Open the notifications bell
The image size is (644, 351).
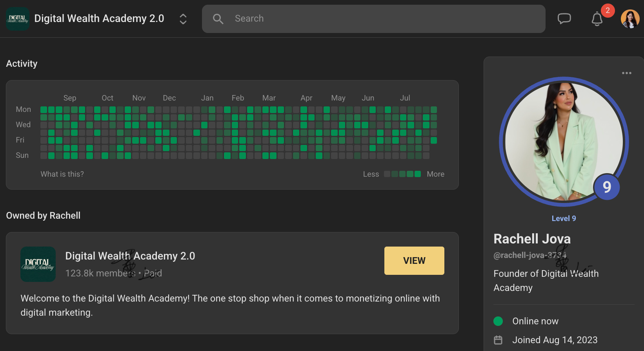pyautogui.click(x=597, y=18)
